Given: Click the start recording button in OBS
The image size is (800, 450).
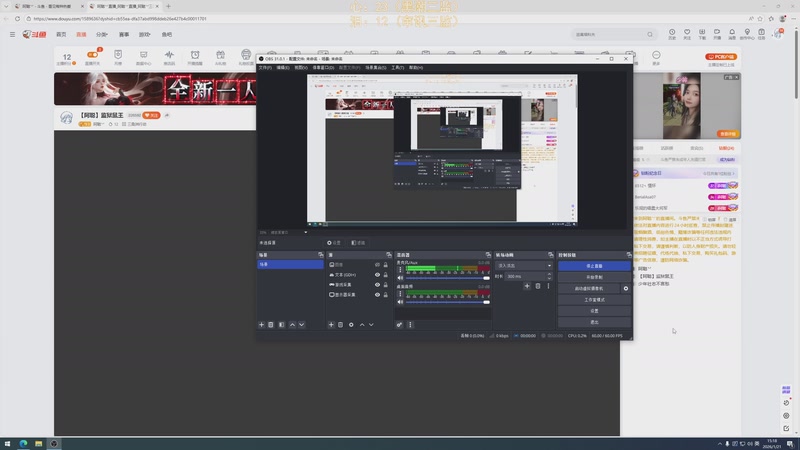Looking at the screenshot, I should point(594,277).
